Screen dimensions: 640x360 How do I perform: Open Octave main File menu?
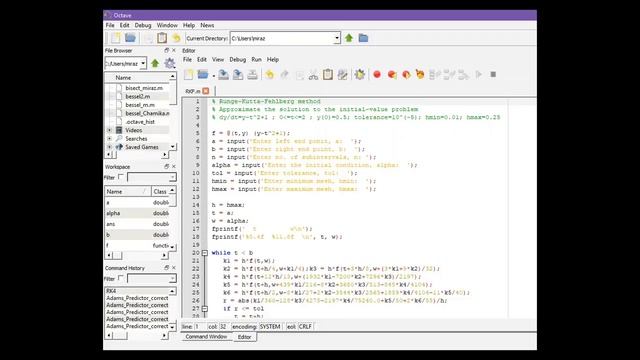[x=110, y=25]
